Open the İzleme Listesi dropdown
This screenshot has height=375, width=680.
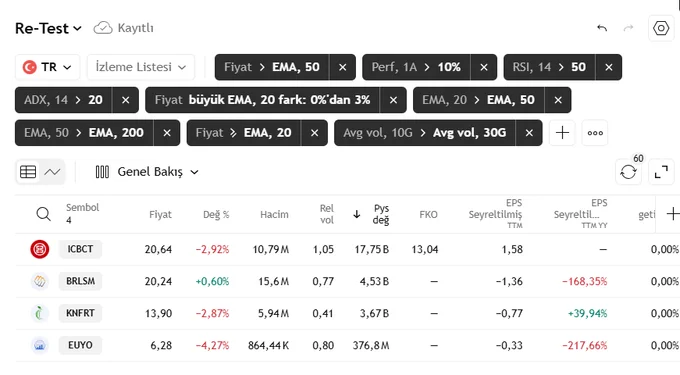pos(141,67)
